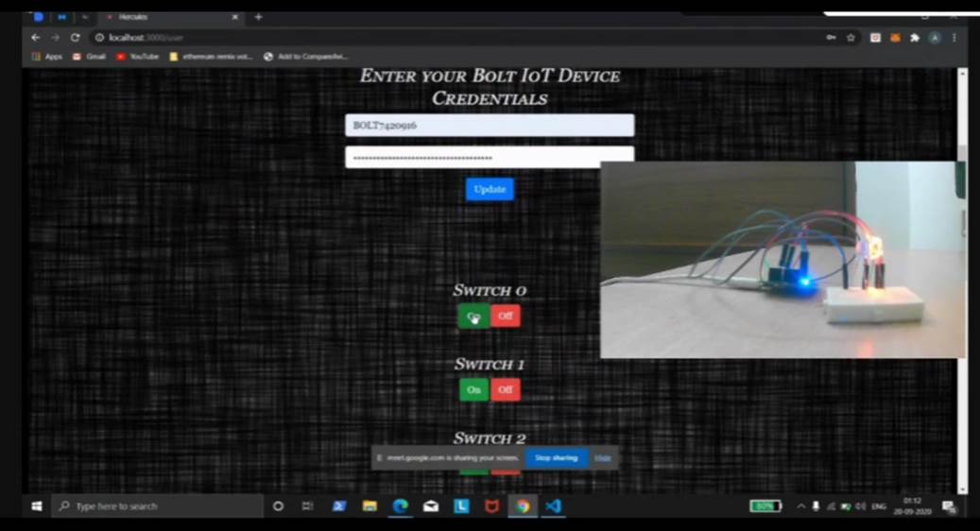This screenshot has height=531, width=980.
Task: Click the ENG language indicator
Action: 879,506
